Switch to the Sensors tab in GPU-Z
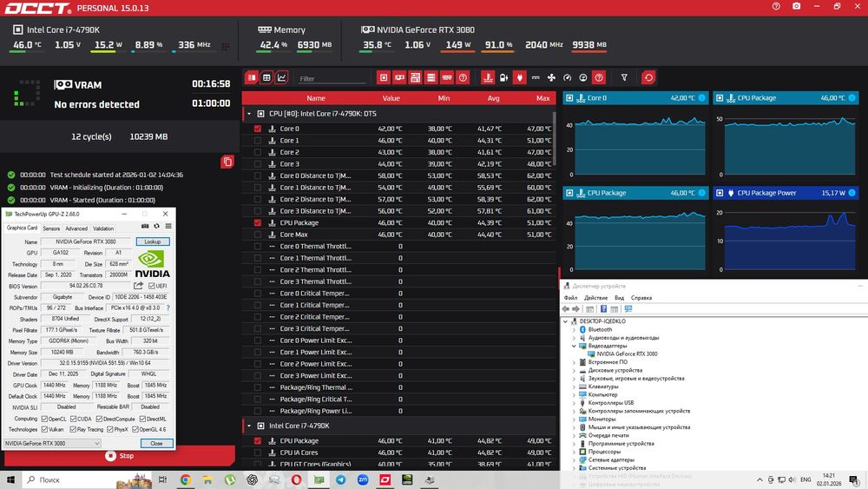The image size is (868, 489). [x=51, y=228]
